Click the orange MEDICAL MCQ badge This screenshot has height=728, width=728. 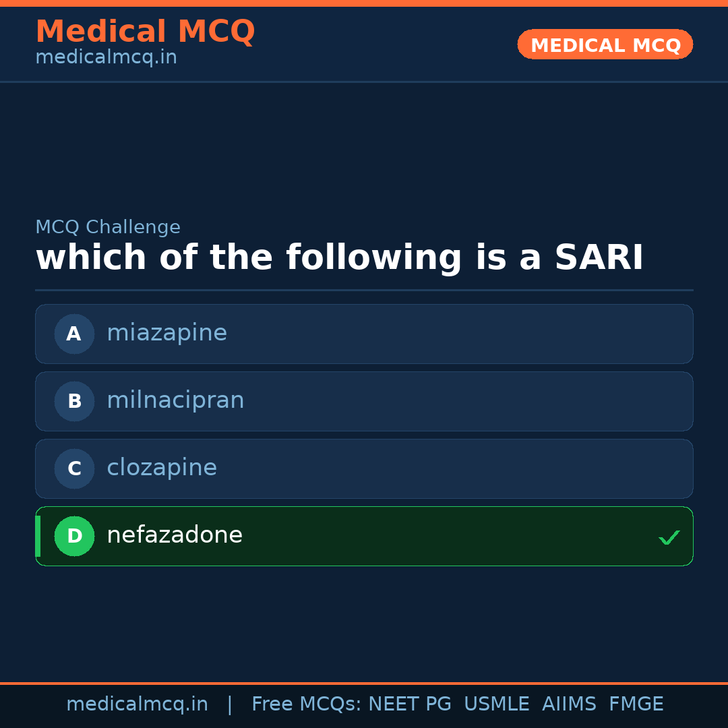605,44
